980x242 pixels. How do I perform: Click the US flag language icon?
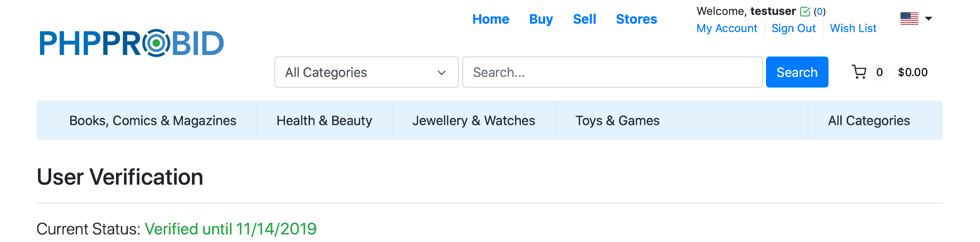[909, 18]
